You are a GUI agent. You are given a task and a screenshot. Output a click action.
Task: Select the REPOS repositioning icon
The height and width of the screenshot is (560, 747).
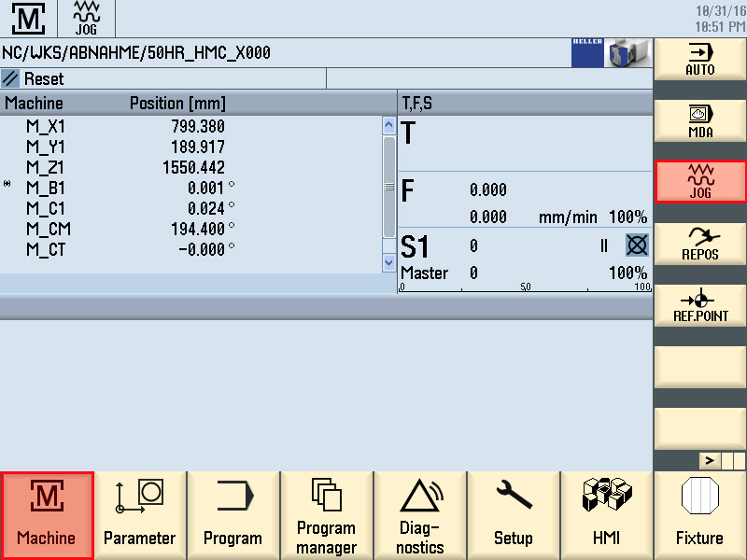click(699, 242)
